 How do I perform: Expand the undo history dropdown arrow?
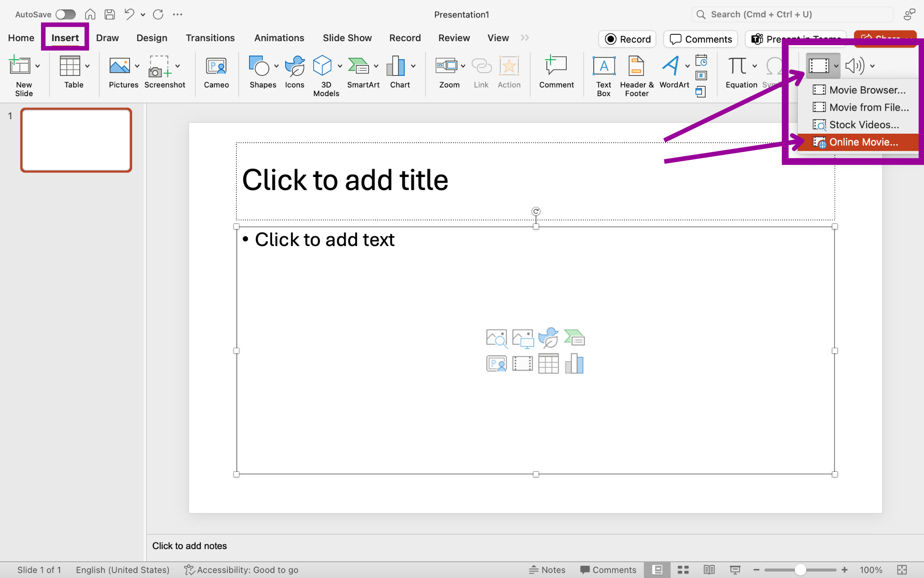[143, 14]
